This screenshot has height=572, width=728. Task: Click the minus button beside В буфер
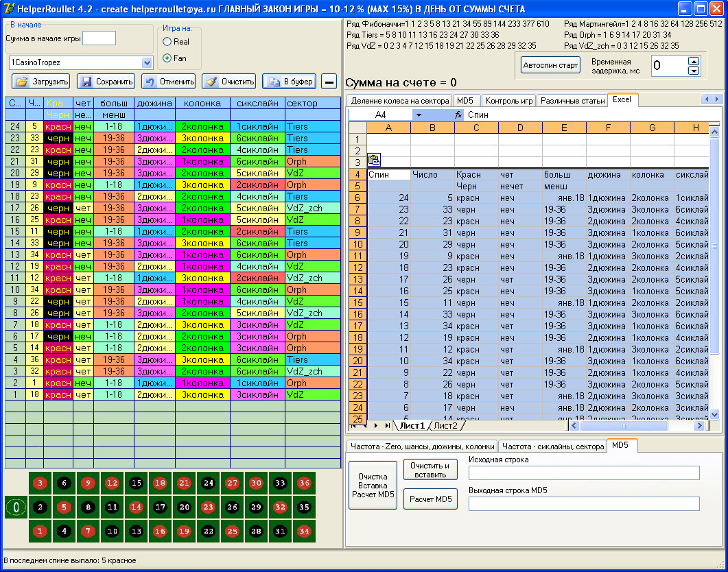[x=329, y=82]
